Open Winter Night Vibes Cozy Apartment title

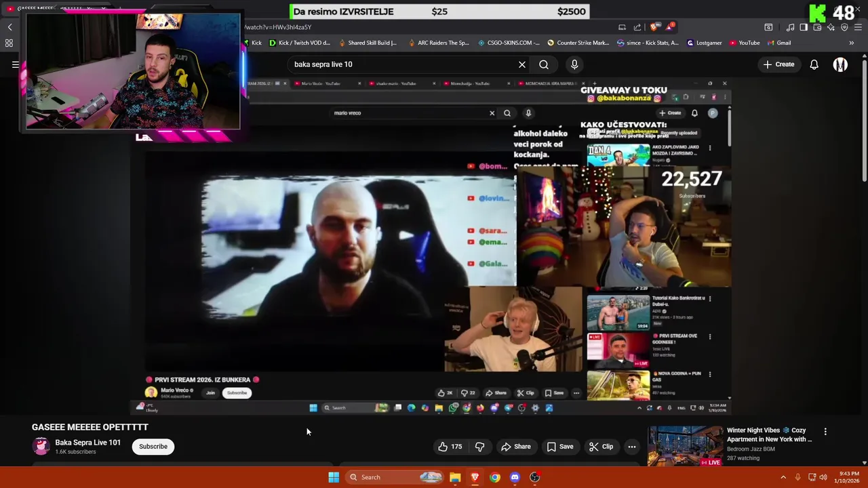[769, 434]
